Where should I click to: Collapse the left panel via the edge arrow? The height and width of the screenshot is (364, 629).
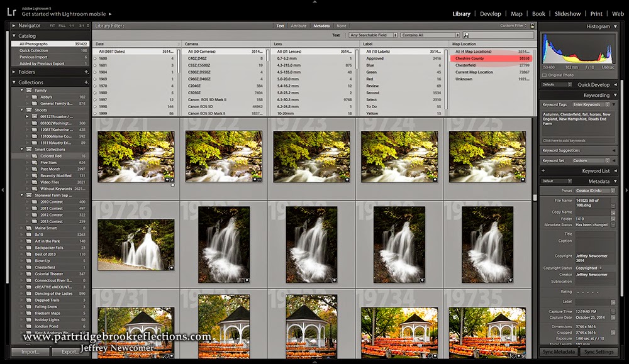(x=3, y=189)
